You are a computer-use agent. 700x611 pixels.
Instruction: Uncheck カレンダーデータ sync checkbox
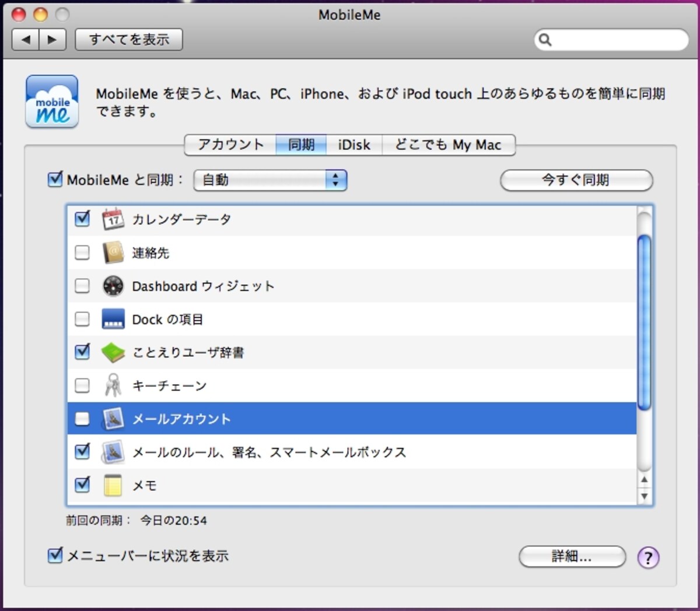coord(82,219)
